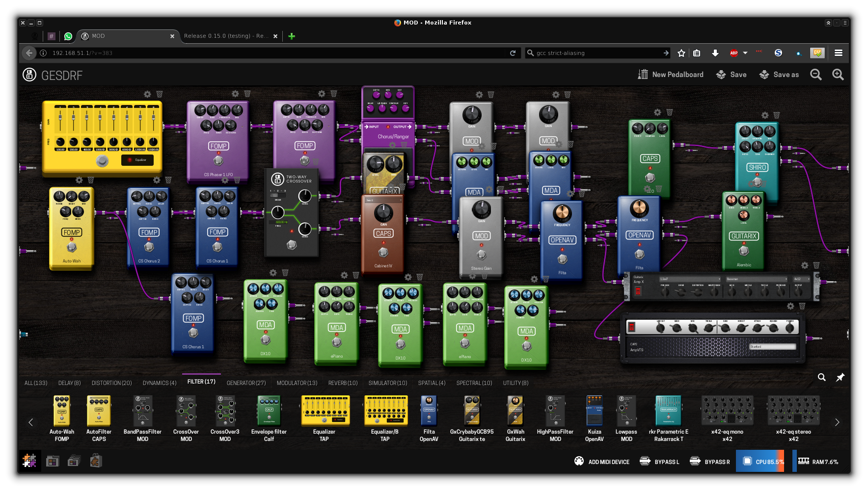This screenshot has width=868, height=491.
Task: Click the Add MIDI Device icon
Action: pos(579,461)
